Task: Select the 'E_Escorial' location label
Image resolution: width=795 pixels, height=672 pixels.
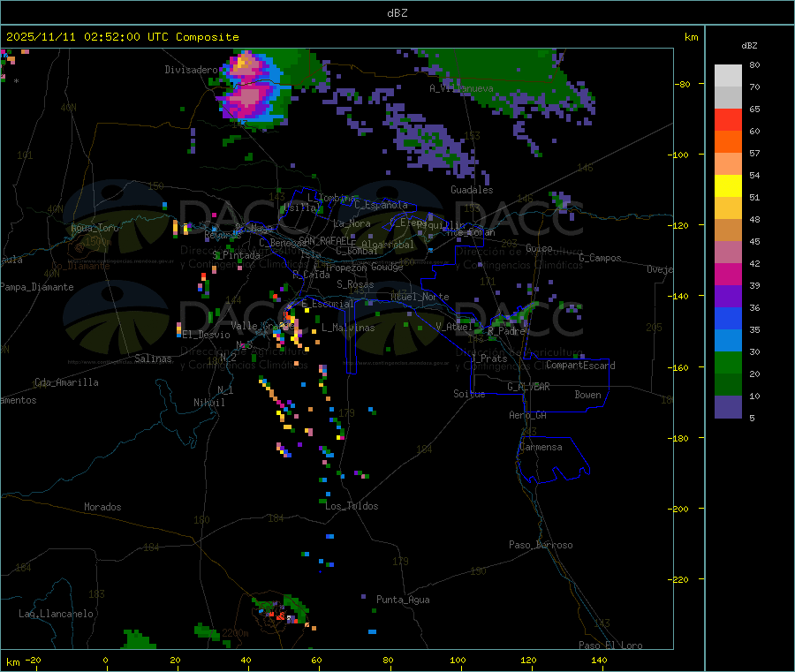Action: [327, 304]
